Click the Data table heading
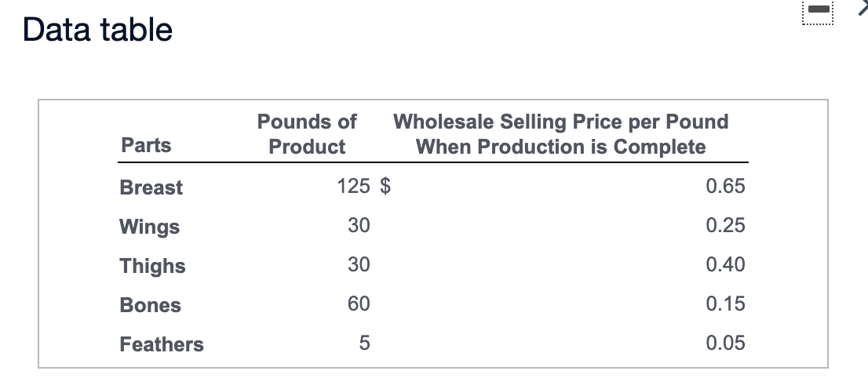Image resolution: width=868 pixels, height=389 pixels. pos(97,29)
